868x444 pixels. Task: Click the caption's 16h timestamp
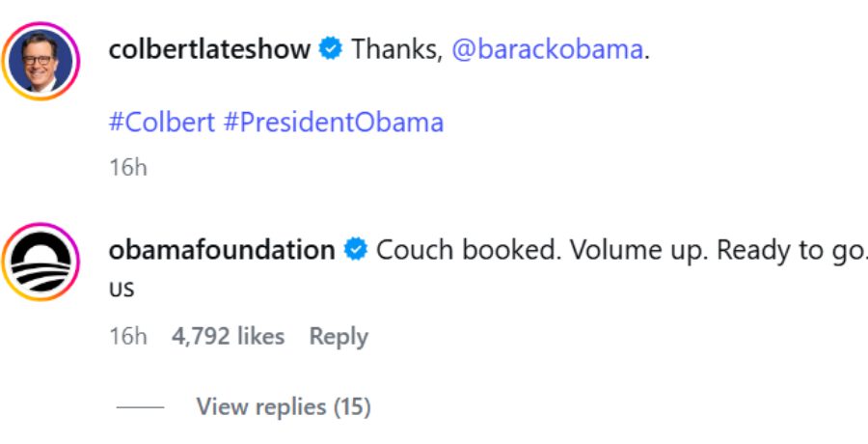127,167
